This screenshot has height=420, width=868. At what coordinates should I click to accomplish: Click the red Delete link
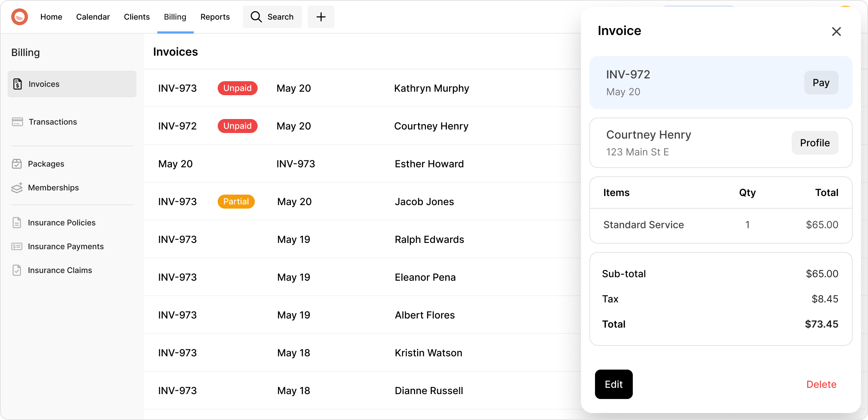(821, 384)
